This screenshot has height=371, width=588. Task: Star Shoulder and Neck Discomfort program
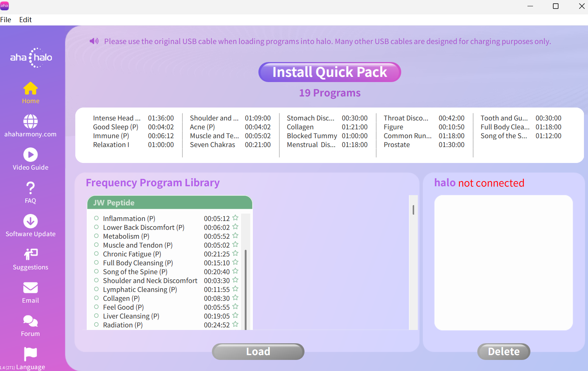235,280
